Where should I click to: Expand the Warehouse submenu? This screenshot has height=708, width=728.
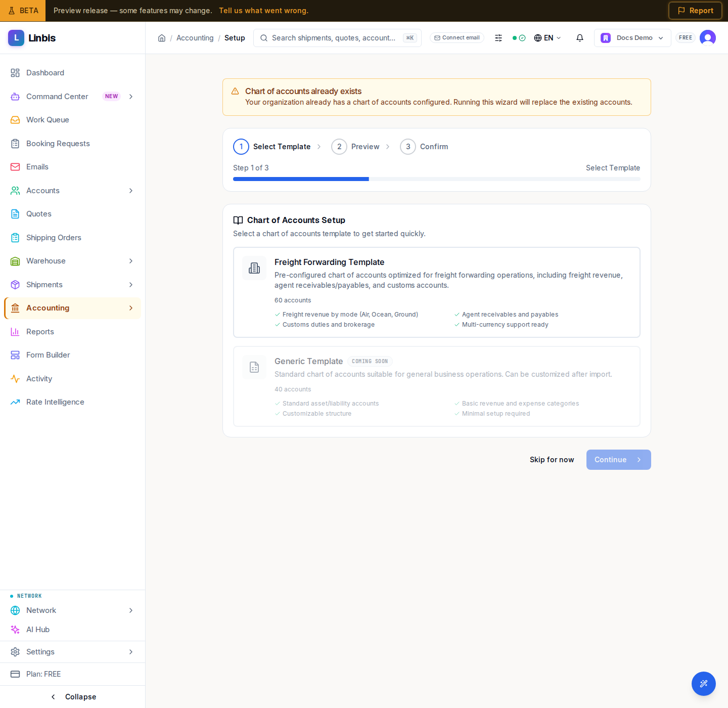(131, 261)
